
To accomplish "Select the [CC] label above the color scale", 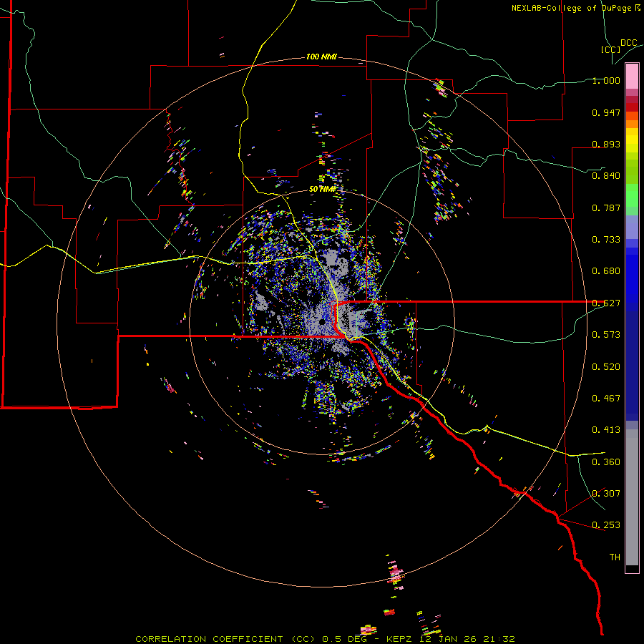I will pyautogui.click(x=611, y=49).
